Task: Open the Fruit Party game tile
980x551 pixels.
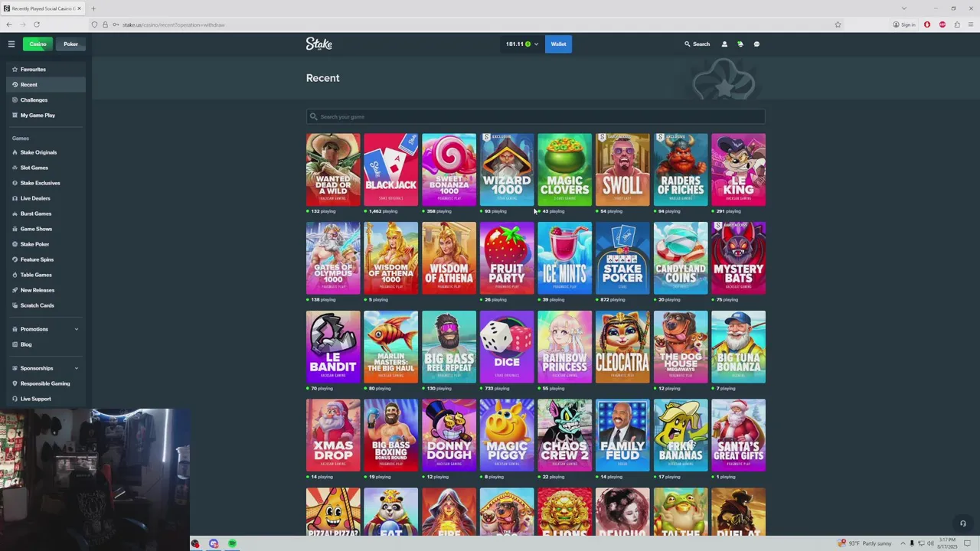Action: [x=507, y=258]
